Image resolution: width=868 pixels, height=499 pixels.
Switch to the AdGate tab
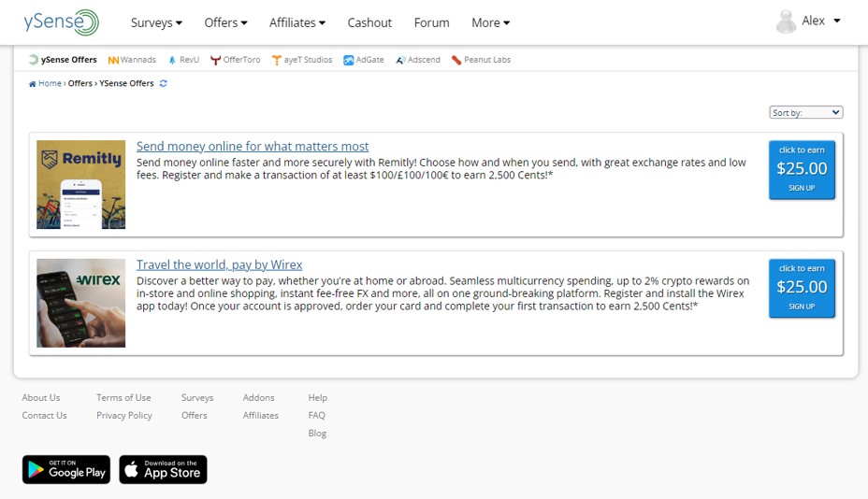click(363, 60)
